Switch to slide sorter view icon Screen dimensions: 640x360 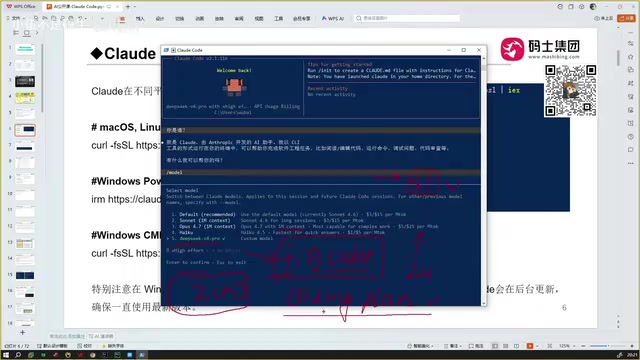(x=506, y=346)
